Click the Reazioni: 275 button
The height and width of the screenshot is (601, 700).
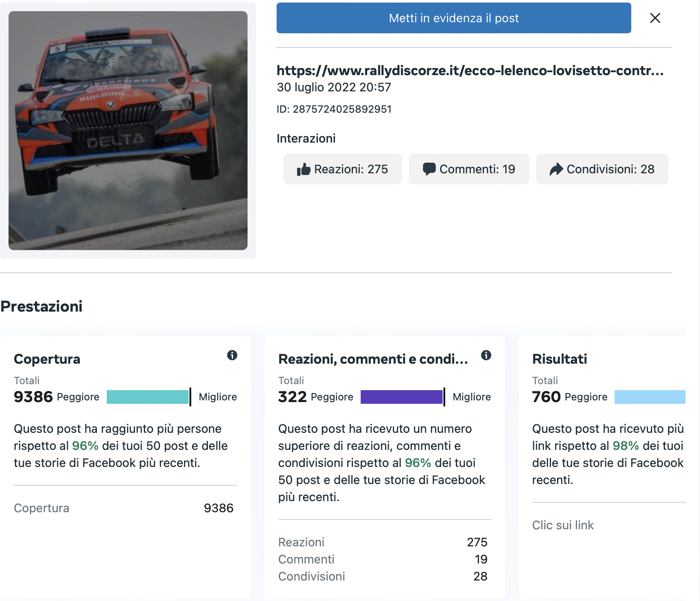(342, 169)
